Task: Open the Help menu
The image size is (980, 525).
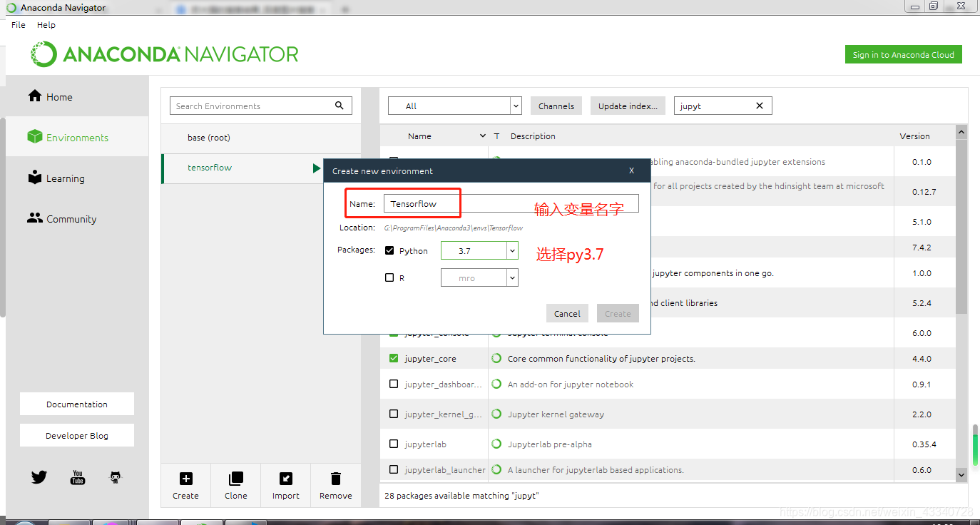Action: (x=46, y=24)
